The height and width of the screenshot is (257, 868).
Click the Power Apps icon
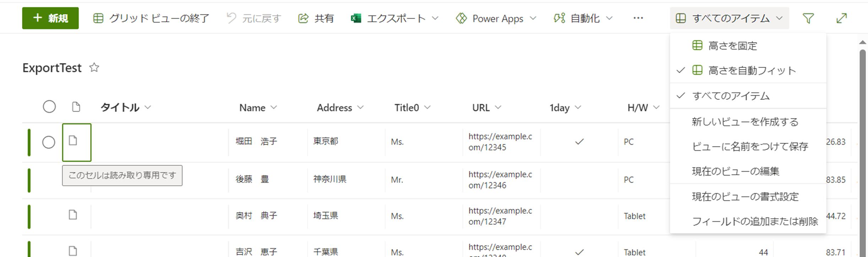point(461,18)
